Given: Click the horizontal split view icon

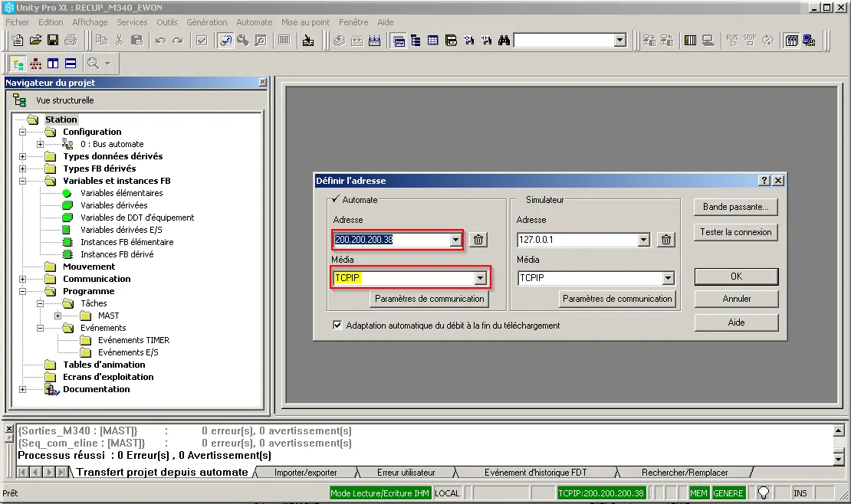Looking at the screenshot, I should 71,64.
